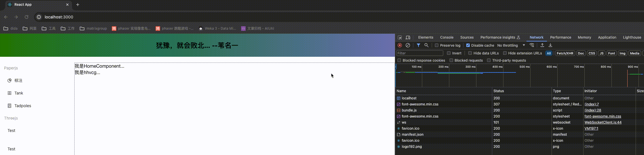Select the bundle.js request row

[409, 110]
